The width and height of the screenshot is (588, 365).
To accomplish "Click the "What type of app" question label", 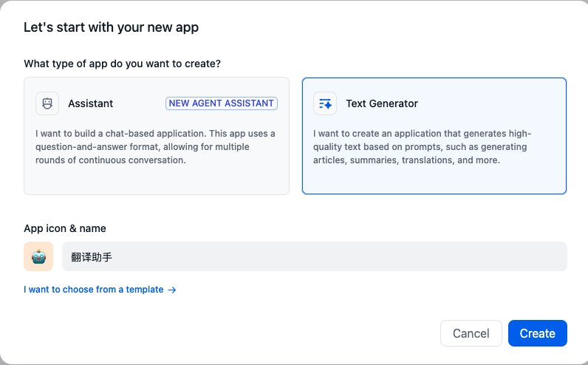I will [122, 64].
